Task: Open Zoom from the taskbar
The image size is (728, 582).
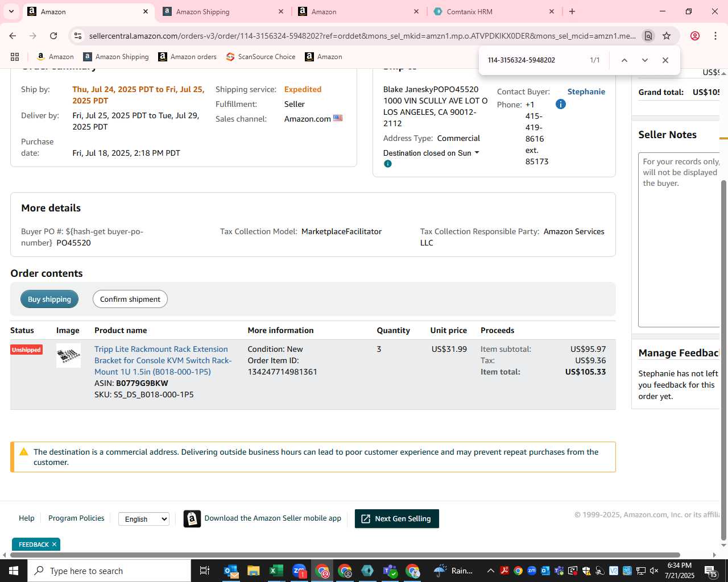Action: click(299, 571)
